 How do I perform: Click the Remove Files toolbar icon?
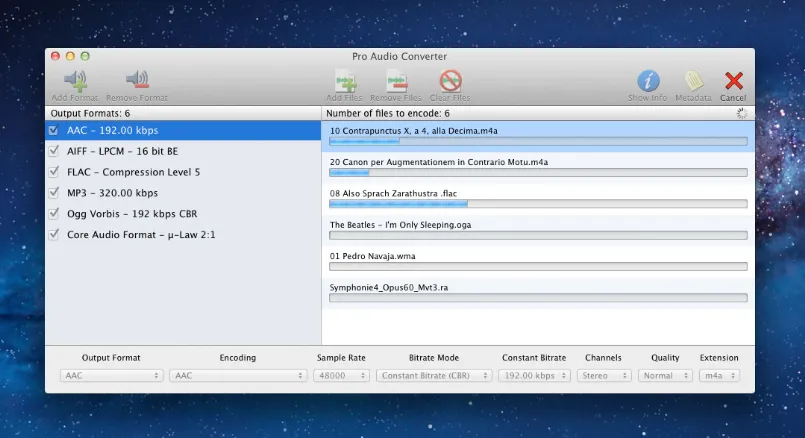(x=396, y=81)
